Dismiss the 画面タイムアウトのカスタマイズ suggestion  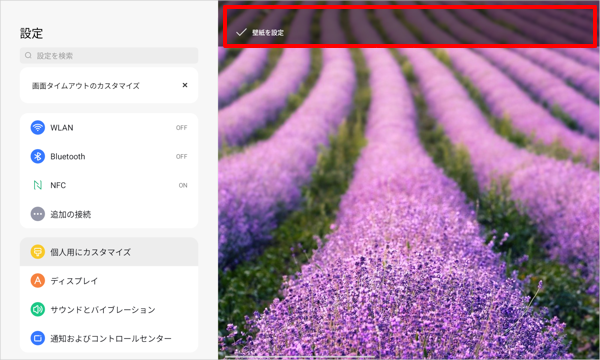(x=185, y=85)
